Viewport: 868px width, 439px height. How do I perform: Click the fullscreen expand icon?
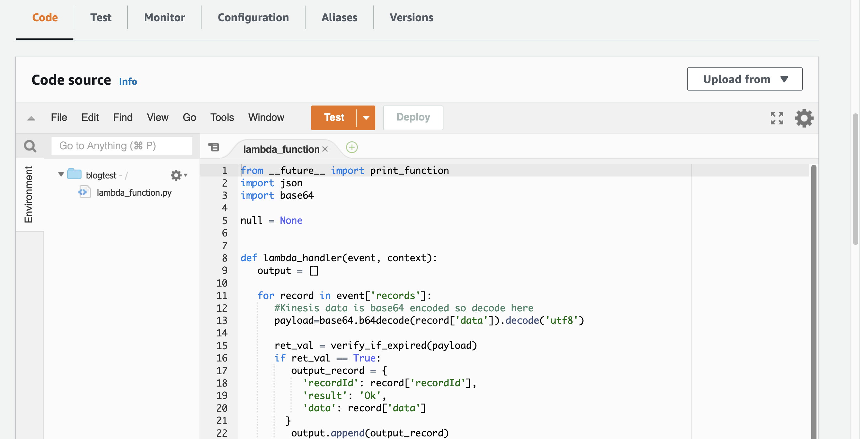[777, 118]
